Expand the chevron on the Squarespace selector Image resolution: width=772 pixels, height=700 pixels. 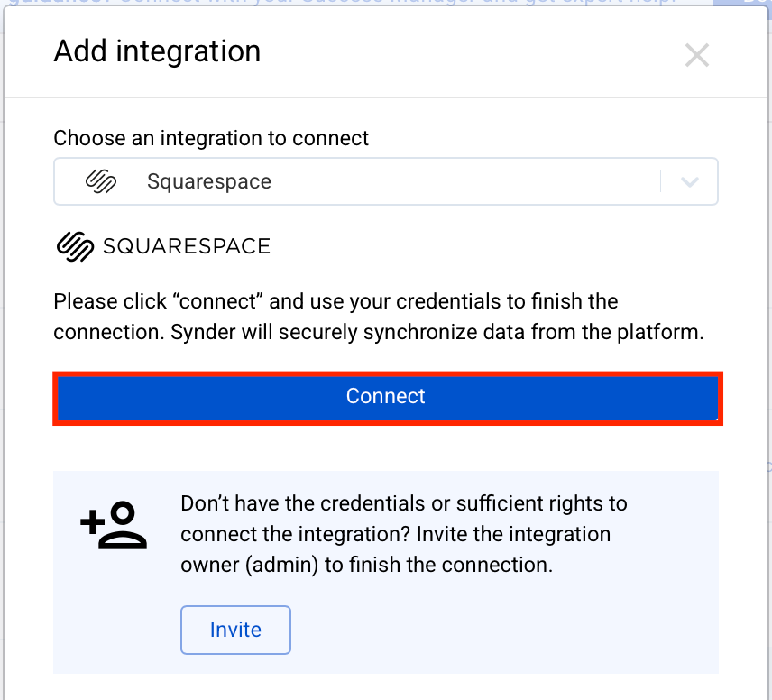pyautogui.click(x=688, y=180)
